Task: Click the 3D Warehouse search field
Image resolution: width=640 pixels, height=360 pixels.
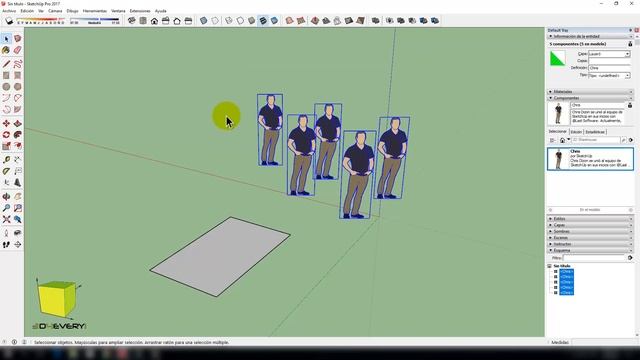Action: pos(596,140)
